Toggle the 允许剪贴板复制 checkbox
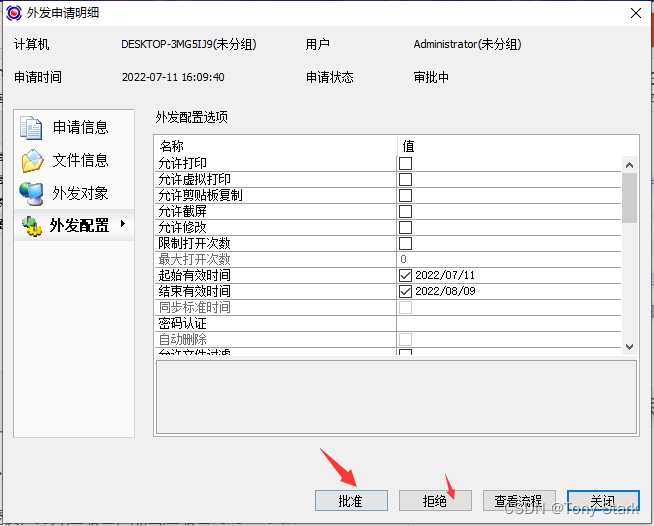Viewport: 654px width, 526px height. 406,195
